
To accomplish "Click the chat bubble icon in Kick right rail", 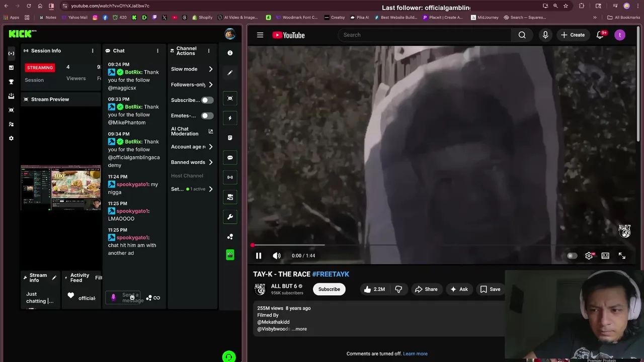I will click(230, 157).
